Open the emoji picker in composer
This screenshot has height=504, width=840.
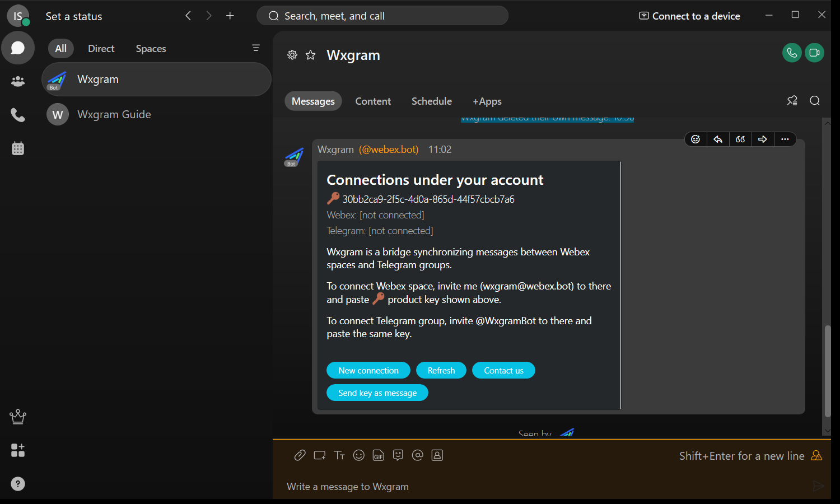pos(359,455)
